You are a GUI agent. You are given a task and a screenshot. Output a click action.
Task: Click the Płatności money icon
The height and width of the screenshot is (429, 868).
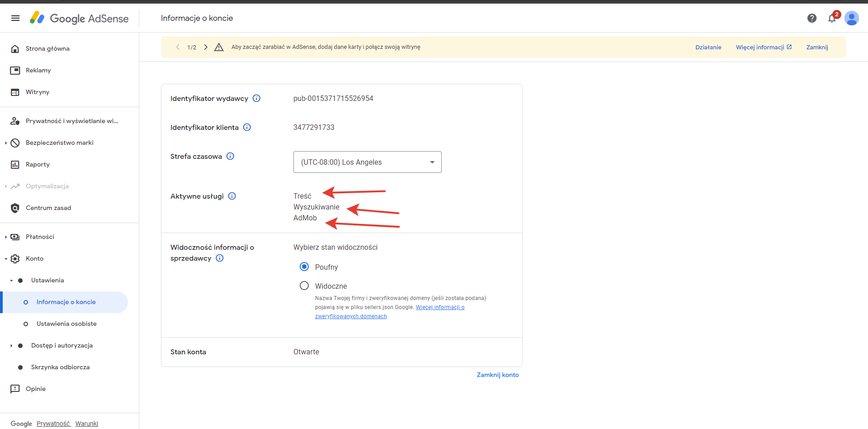[x=15, y=237]
